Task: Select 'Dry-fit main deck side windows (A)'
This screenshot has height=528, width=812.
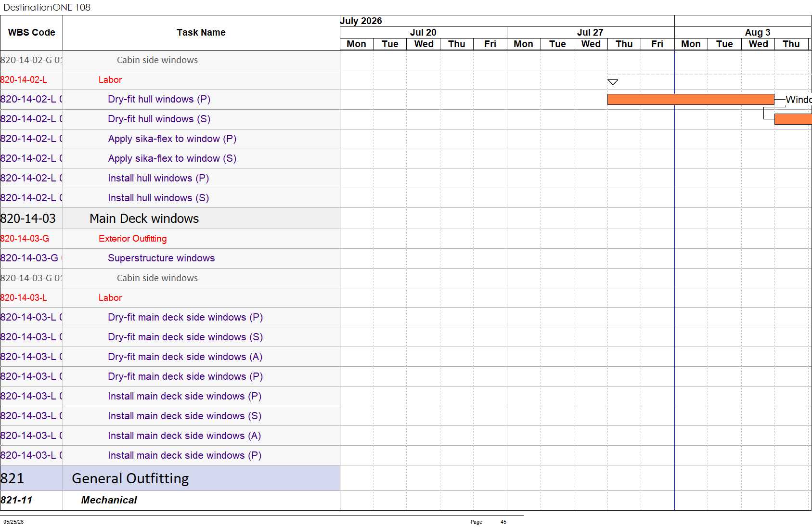Action: pos(185,357)
